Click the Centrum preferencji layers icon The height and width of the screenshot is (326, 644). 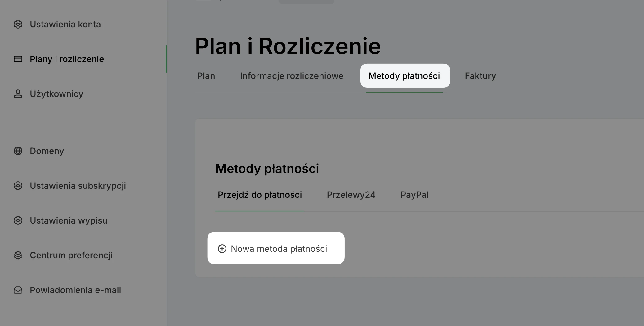click(18, 255)
